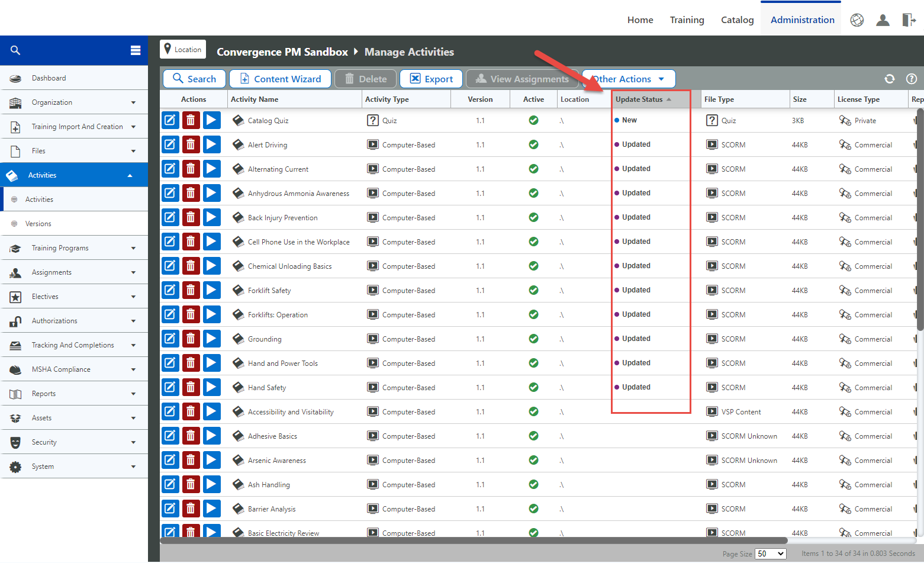Click the globe icon in the top bar
The width and height of the screenshot is (924, 563).
[857, 20]
